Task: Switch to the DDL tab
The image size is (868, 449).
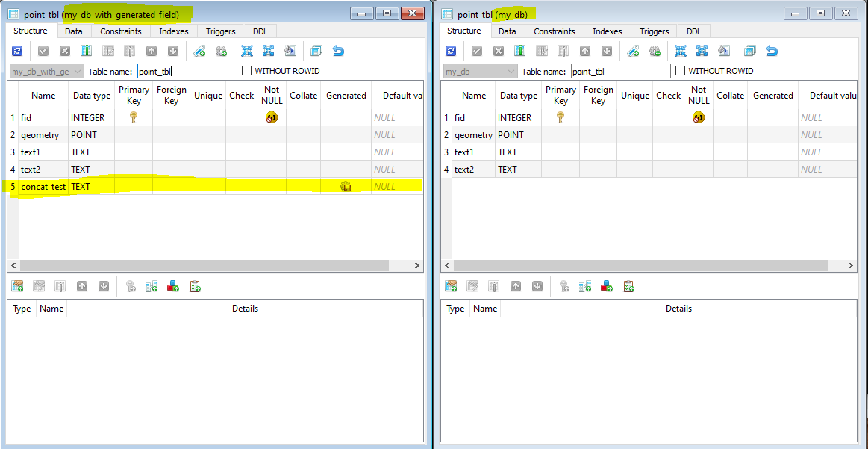Action: 259,31
